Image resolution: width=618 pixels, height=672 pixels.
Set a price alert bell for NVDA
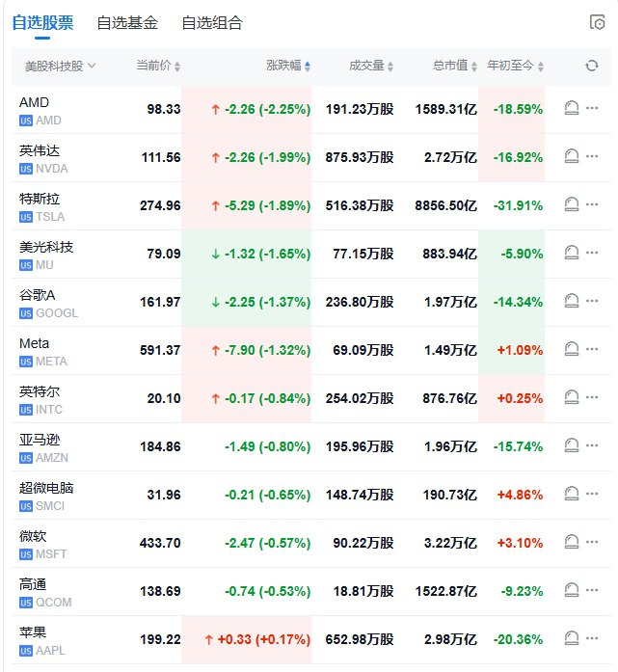coord(572,156)
